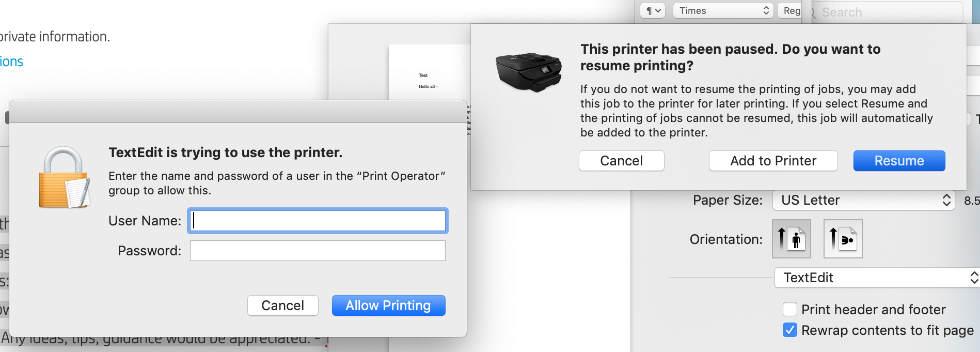Click the lock icon in the authentication dialog
The height and width of the screenshot is (352, 980).
[x=65, y=177]
